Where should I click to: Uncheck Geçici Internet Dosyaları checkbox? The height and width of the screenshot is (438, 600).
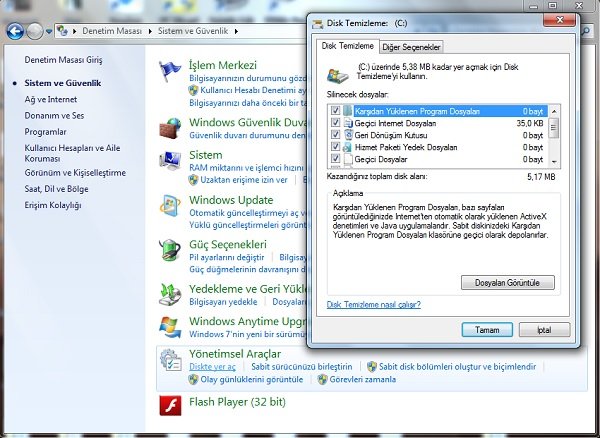coord(336,123)
